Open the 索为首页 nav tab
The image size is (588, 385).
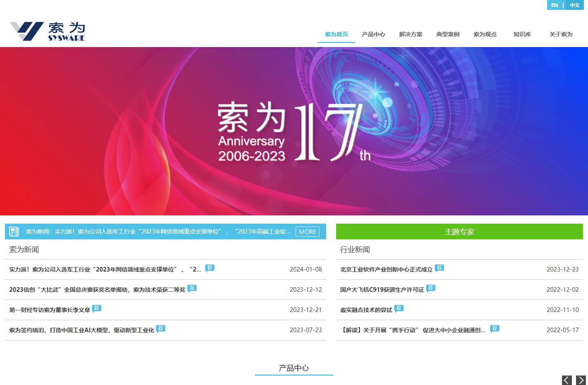click(x=337, y=34)
